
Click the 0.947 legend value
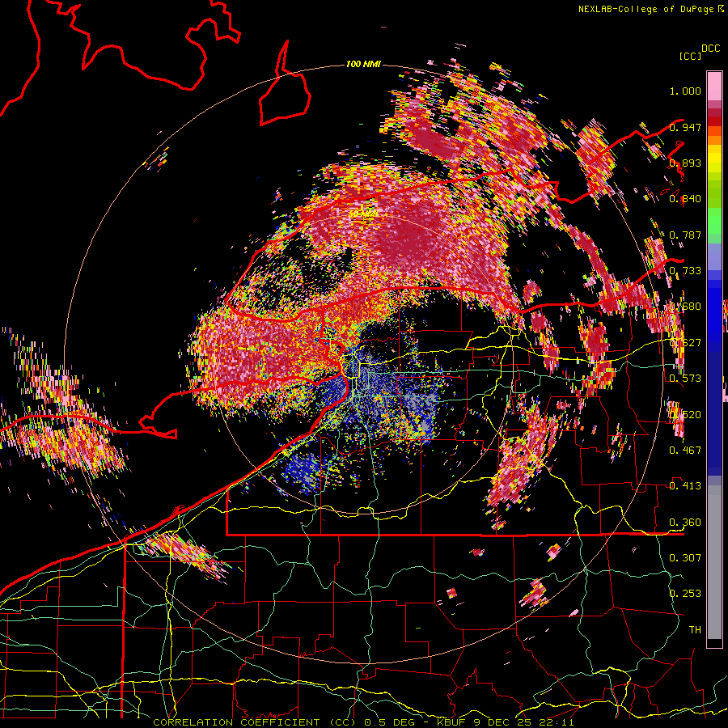pyautogui.click(x=685, y=127)
